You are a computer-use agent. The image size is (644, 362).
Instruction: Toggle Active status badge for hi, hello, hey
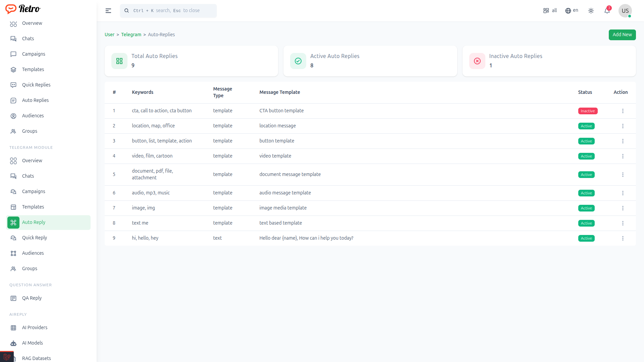(x=586, y=238)
